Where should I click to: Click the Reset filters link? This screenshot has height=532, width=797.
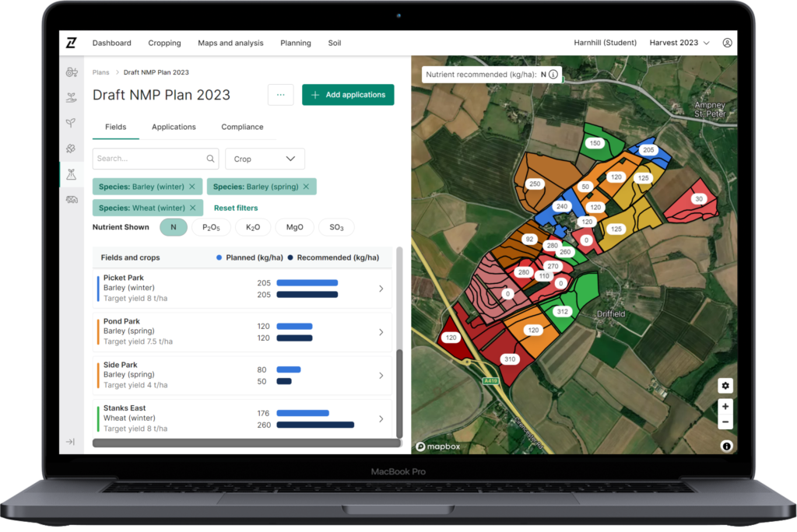pyautogui.click(x=236, y=208)
